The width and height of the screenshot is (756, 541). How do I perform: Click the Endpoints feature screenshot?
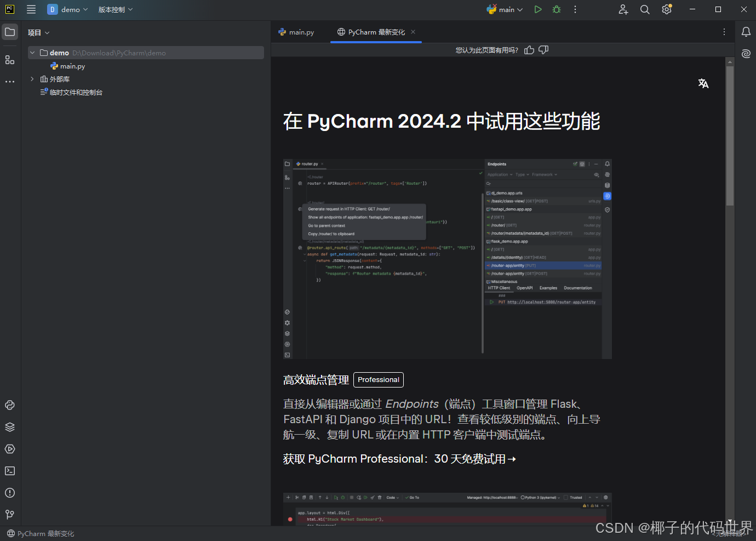[448, 259]
